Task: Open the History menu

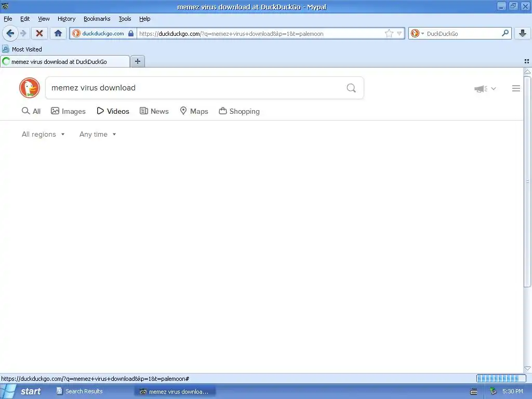Action: [66, 19]
